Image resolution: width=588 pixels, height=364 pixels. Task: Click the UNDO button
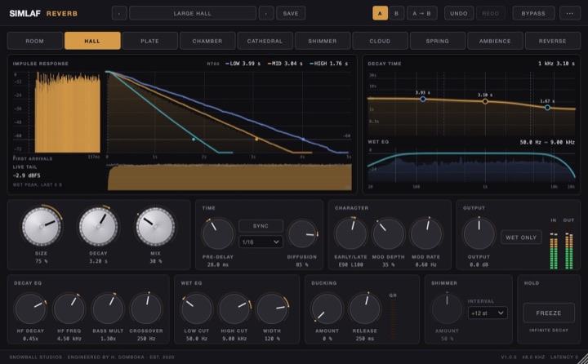pyautogui.click(x=459, y=13)
